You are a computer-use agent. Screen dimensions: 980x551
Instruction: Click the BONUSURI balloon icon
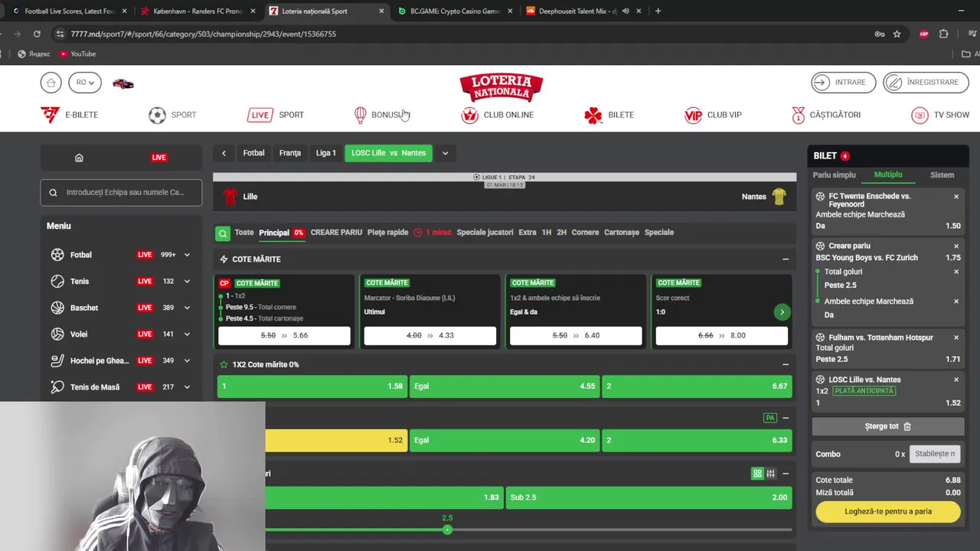tap(360, 115)
